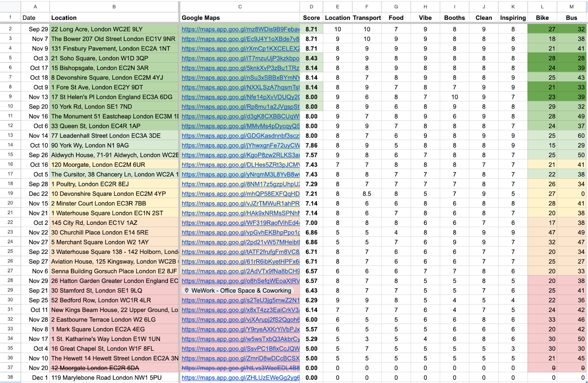The width and height of the screenshot is (588, 383).
Task: Select the score cell '7.29'
Action: (x=311, y=184)
